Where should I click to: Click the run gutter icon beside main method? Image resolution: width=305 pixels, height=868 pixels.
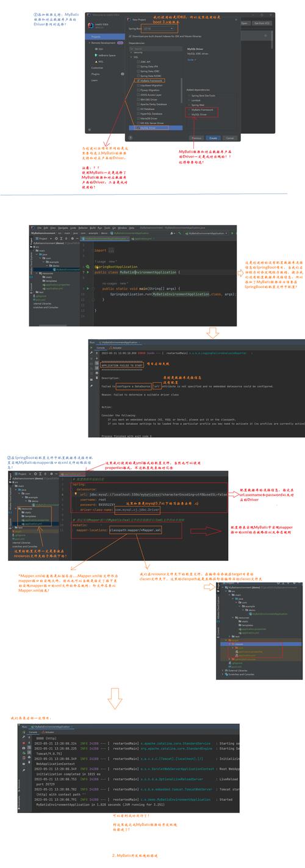pyautogui.click(x=88, y=288)
